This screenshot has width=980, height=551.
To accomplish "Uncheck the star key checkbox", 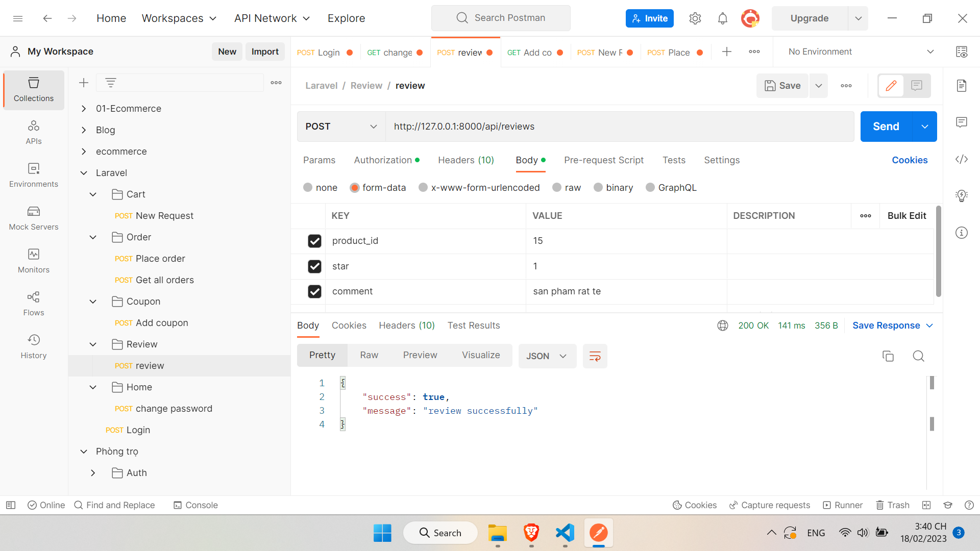I will point(314,266).
